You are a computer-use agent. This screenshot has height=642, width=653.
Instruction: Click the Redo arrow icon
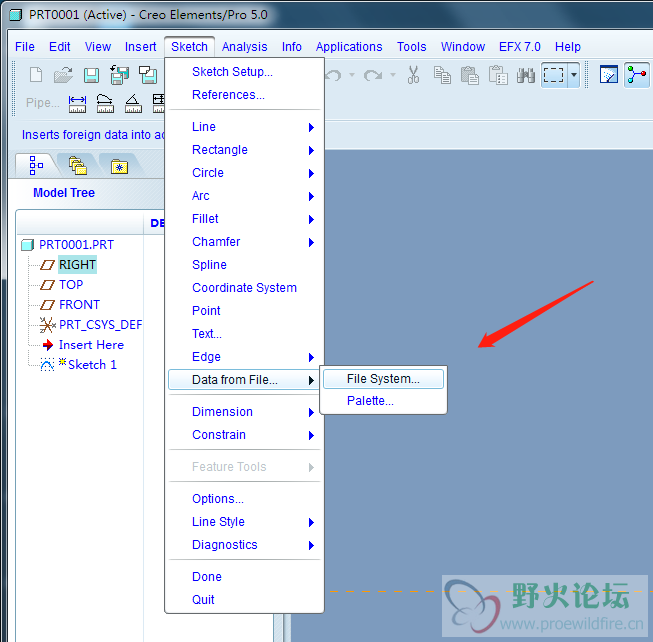coord(372,75)
